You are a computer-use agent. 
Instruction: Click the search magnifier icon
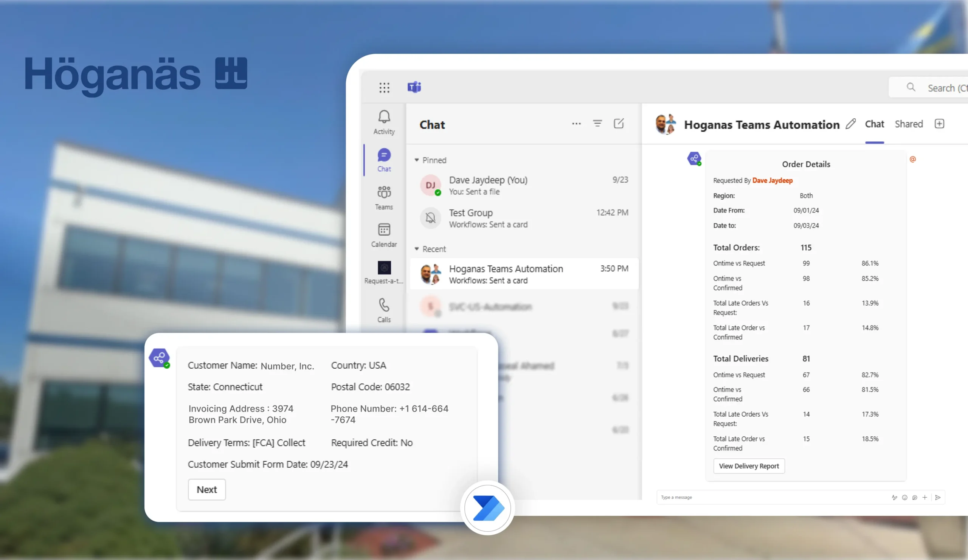(x=911, y=87)
